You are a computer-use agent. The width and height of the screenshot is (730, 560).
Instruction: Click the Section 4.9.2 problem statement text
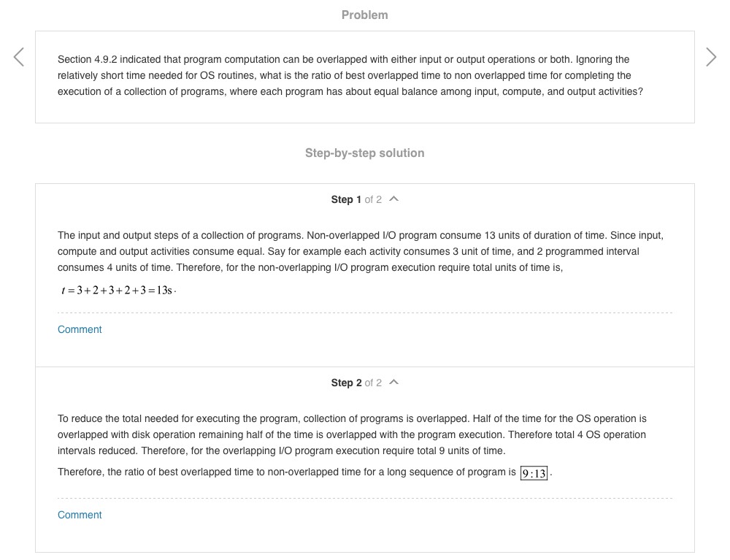(350, 75)
